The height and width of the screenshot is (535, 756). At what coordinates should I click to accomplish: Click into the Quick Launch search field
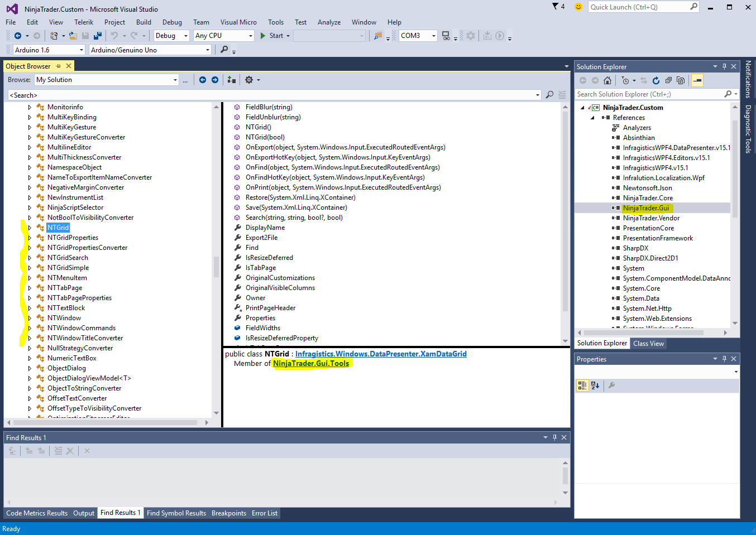(639, 7)
